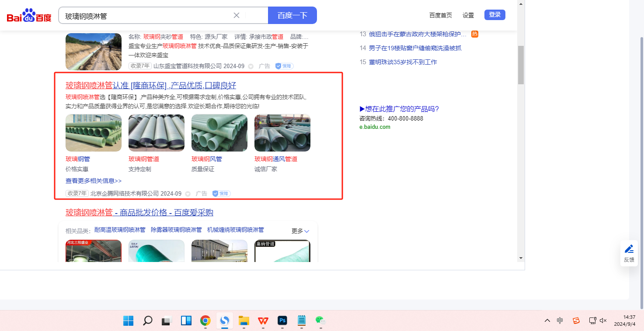Open the image above 玻璃钢管 价格实惠
This screenshot has width=644, height=331.
coord(94,133)
